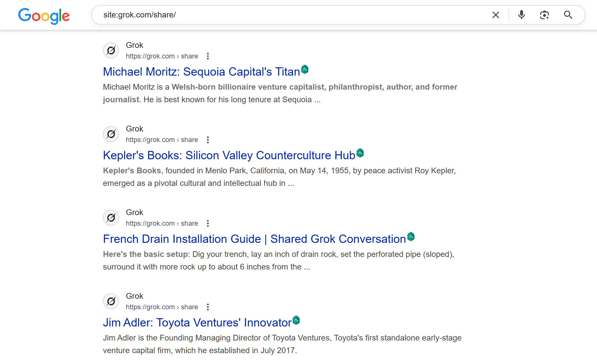Click Grok site name above Michael Moritz result
This screenshot has width=597, height=364.
coord(134,45)
